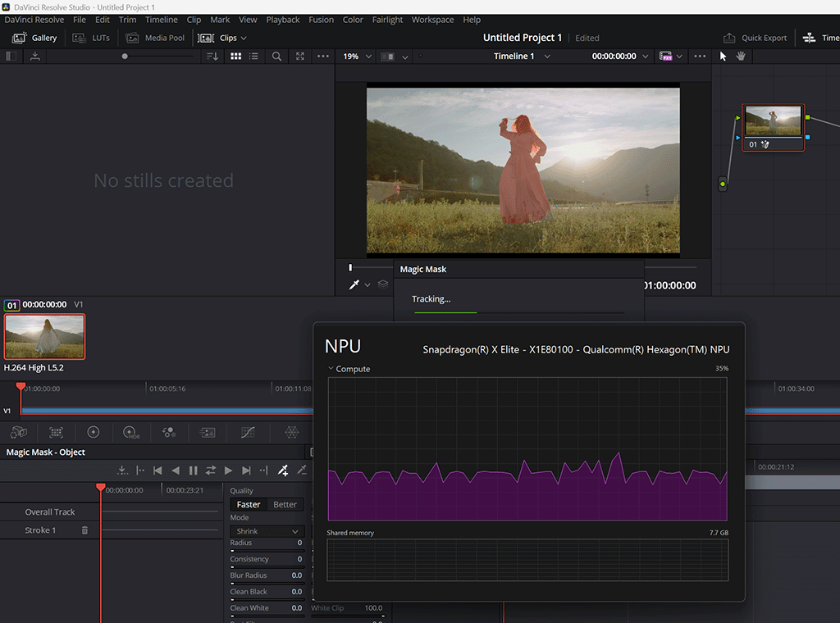840x623 pixels.
Task: Set Magic Mask quality to Better
Action: [285, 504]
